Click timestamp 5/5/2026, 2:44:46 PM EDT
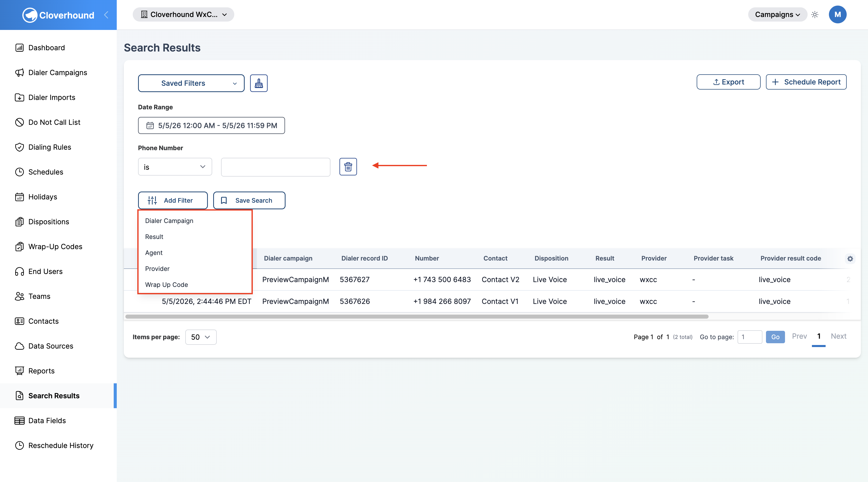Image resolution: width=868 pixels, height=482 pixels. pyautogui.click(x=207, y=301)
